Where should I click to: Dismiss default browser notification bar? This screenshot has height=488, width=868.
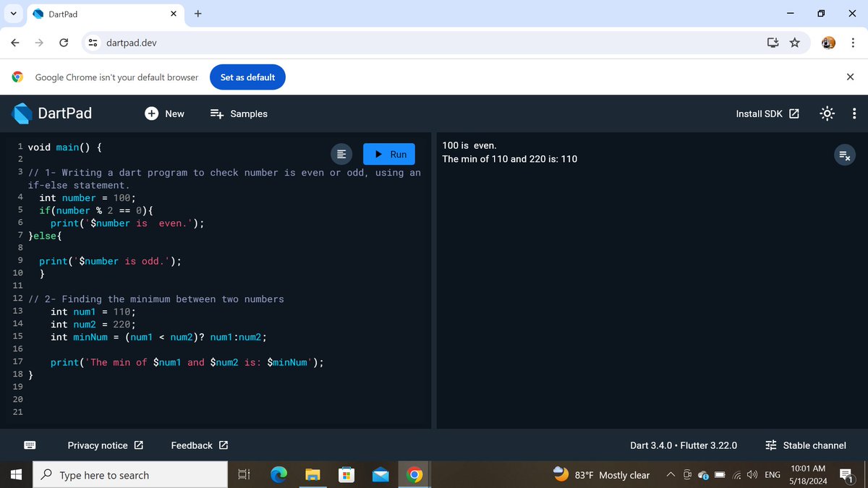(x=850, y=77)
